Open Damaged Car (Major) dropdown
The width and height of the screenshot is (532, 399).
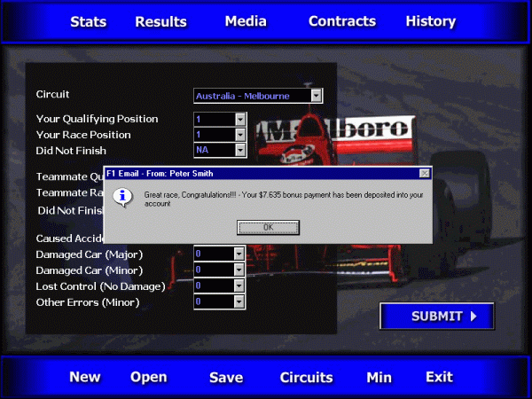(239, 254)
